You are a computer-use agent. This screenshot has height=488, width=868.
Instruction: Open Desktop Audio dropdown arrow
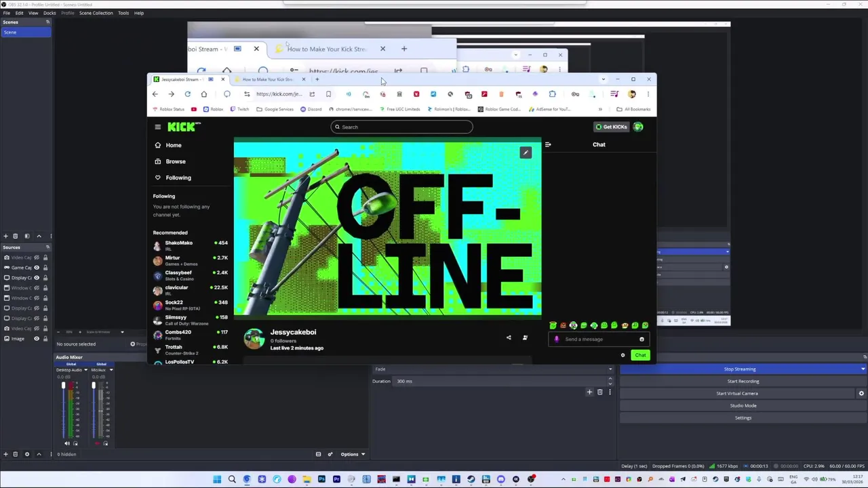(x=85, y=370)
